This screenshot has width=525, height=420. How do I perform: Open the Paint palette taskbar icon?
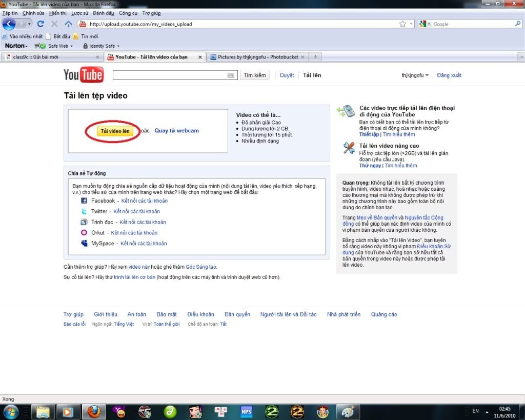(x=347, y=412)
